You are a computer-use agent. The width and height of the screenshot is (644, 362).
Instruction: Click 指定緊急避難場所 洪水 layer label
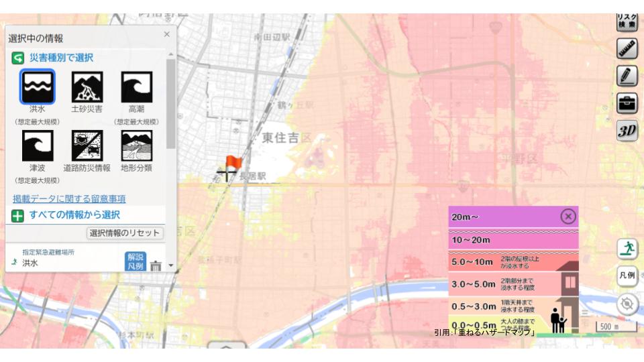[x=48, y=257]
